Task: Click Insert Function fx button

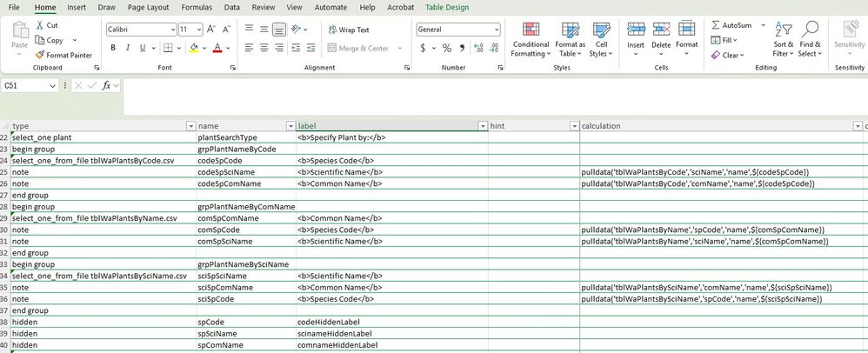Action: (x=106, y=86)
